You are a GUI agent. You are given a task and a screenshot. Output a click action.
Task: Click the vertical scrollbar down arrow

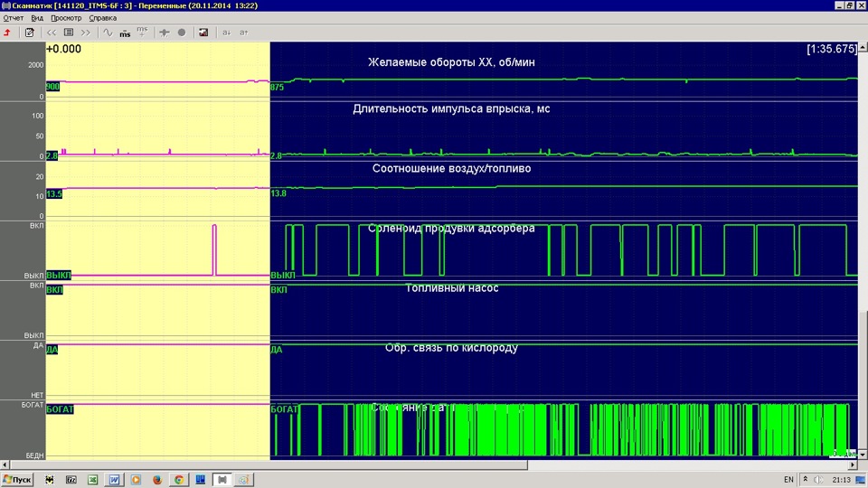pos(863,455)
